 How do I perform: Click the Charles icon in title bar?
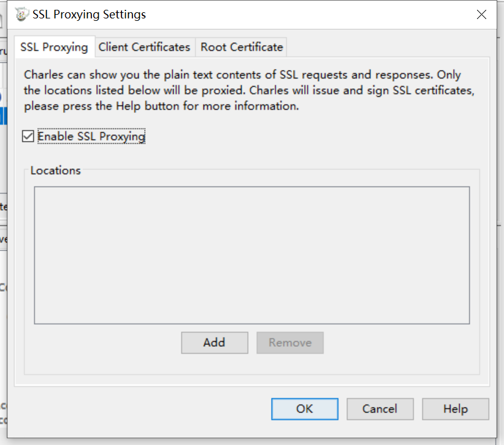(x=21, y=15)
